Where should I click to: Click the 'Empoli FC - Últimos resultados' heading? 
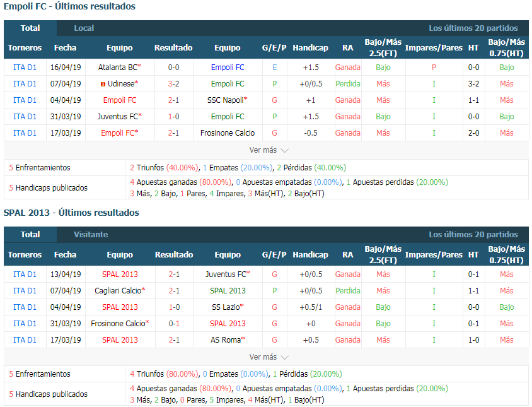(69, 6)
